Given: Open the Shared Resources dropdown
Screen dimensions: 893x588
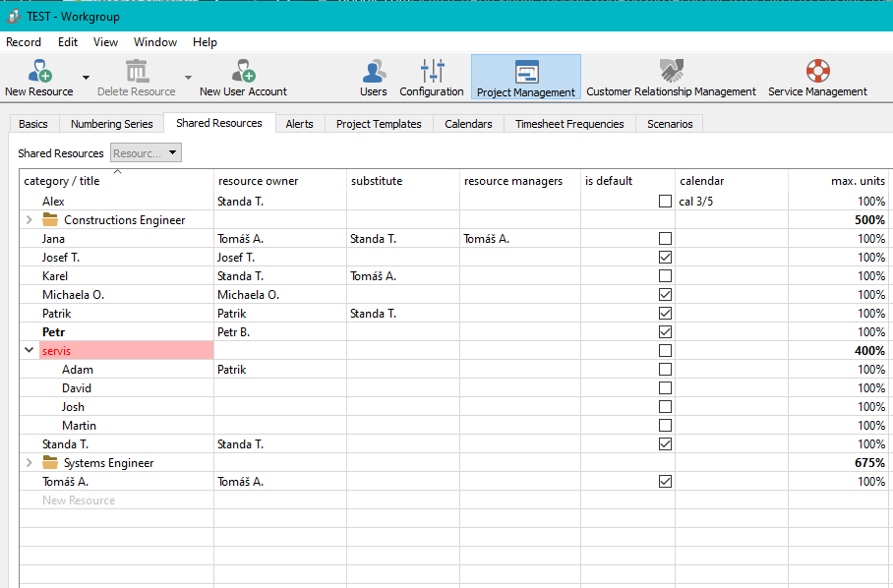Looking at the screenshot, I should click(147, 153).
